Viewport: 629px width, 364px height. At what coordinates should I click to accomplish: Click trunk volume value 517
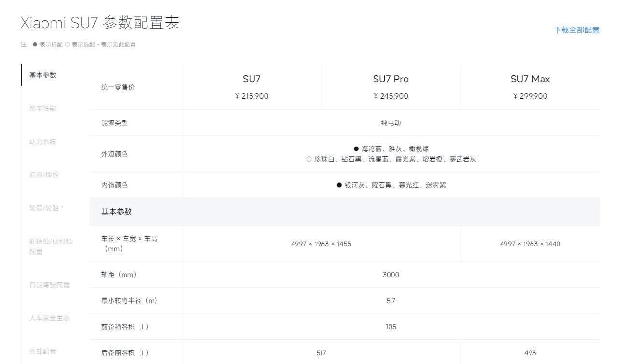click(321, 353)
